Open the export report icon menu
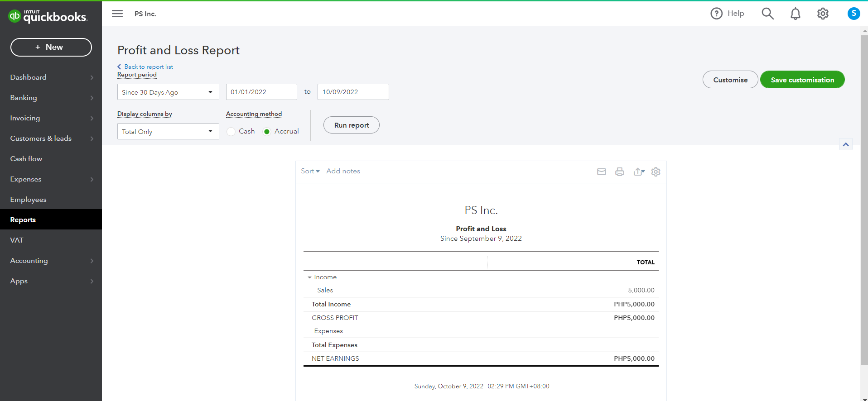Viewport: 868px width, 401px height. click(x=639, y=172)
